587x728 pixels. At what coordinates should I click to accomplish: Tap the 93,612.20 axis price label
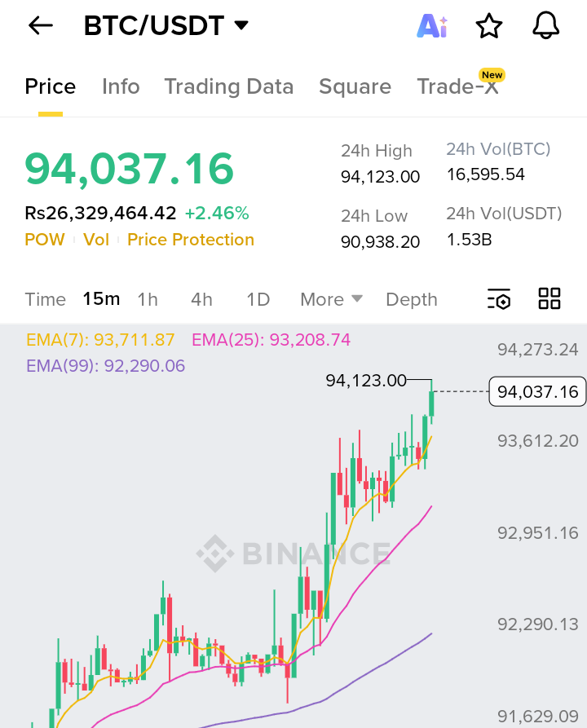pyautogui.click(x=538, y=441)
